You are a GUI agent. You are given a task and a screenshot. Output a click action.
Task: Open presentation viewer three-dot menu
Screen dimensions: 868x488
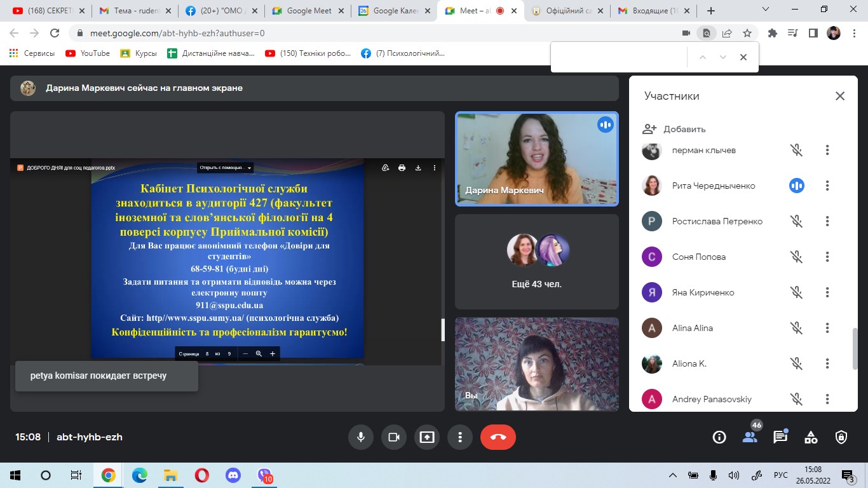435,168
